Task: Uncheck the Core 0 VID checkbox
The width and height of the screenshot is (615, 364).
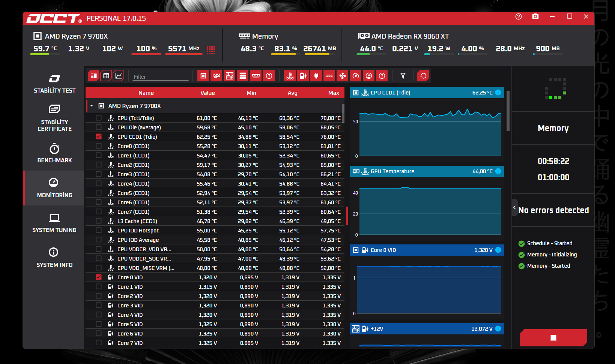Action: (x=99, y=277)
